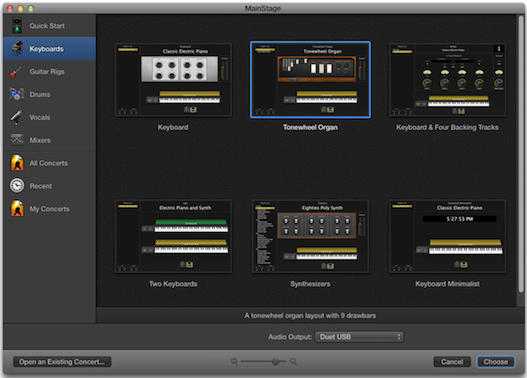Click the Mixers console icon
Viewport: 527px width, 378px height.
[17, 139]
